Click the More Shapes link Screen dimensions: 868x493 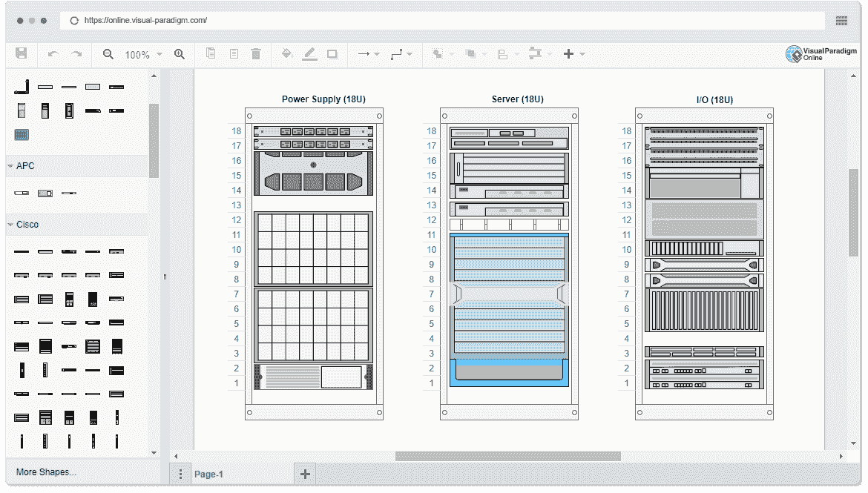[45, 472]
